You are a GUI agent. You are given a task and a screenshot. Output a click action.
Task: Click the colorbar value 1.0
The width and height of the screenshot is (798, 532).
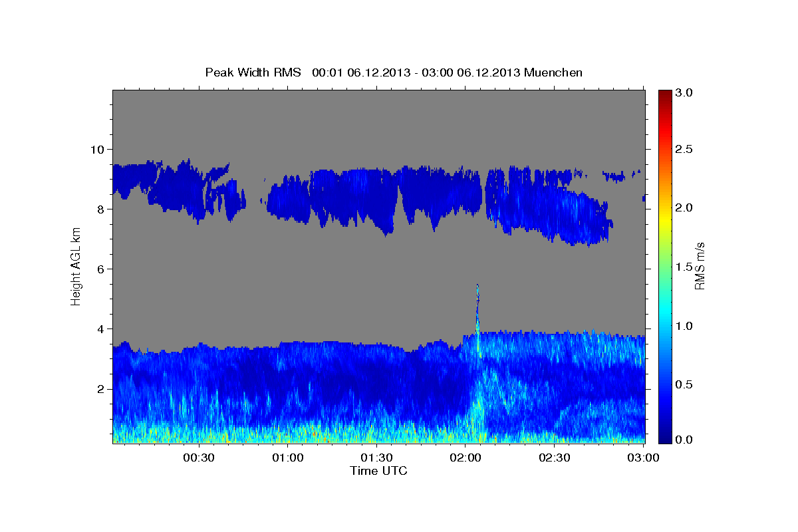(684, 326)
